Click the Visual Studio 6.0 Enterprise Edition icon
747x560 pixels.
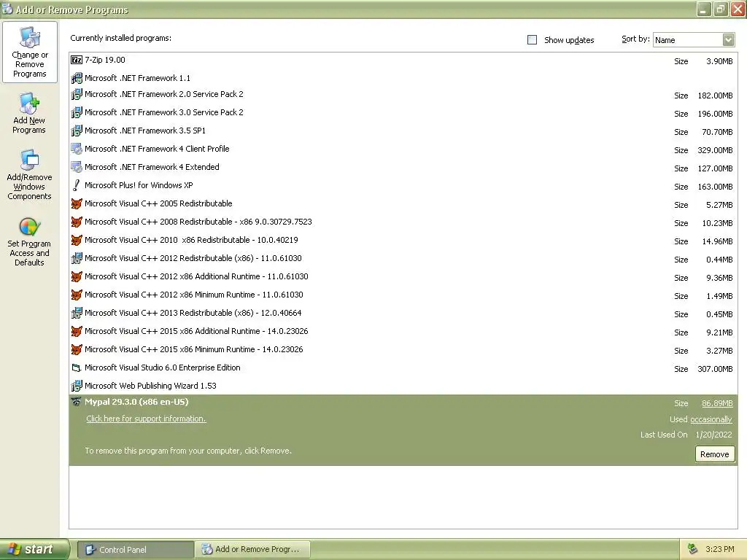pos(76,367)
